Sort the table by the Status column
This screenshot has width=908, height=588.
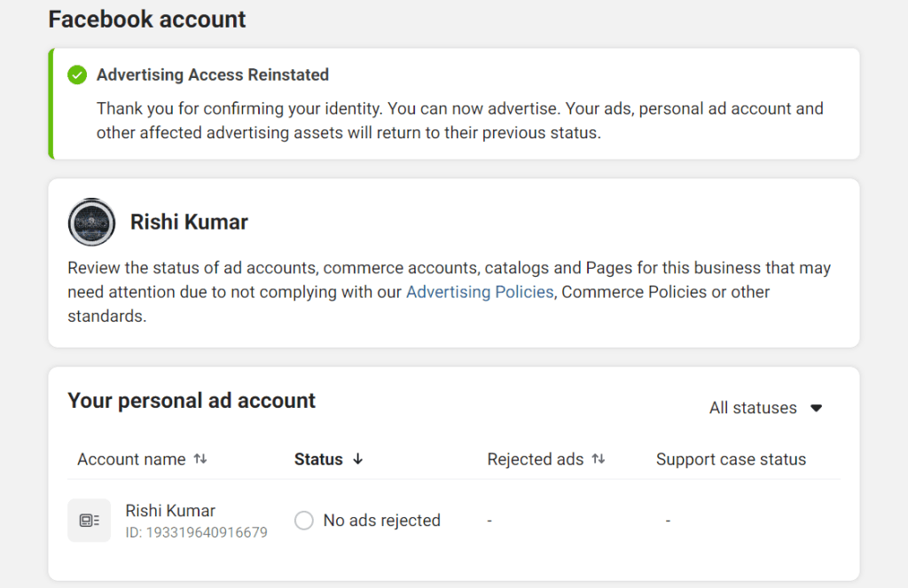(319, 459)
